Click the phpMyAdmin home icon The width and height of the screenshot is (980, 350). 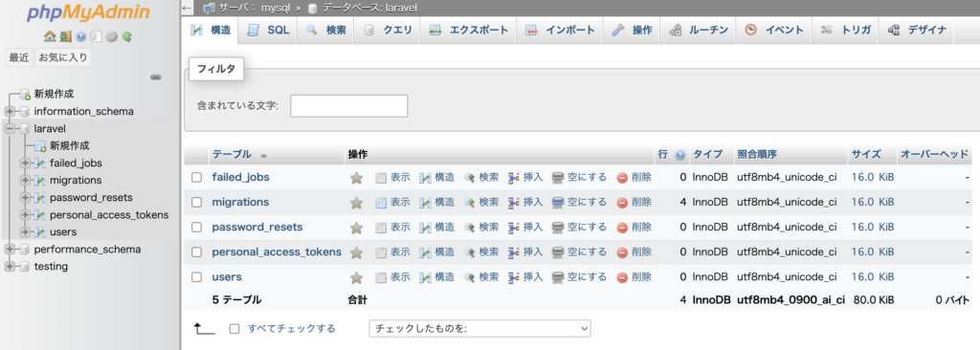(x=50, y=37)
